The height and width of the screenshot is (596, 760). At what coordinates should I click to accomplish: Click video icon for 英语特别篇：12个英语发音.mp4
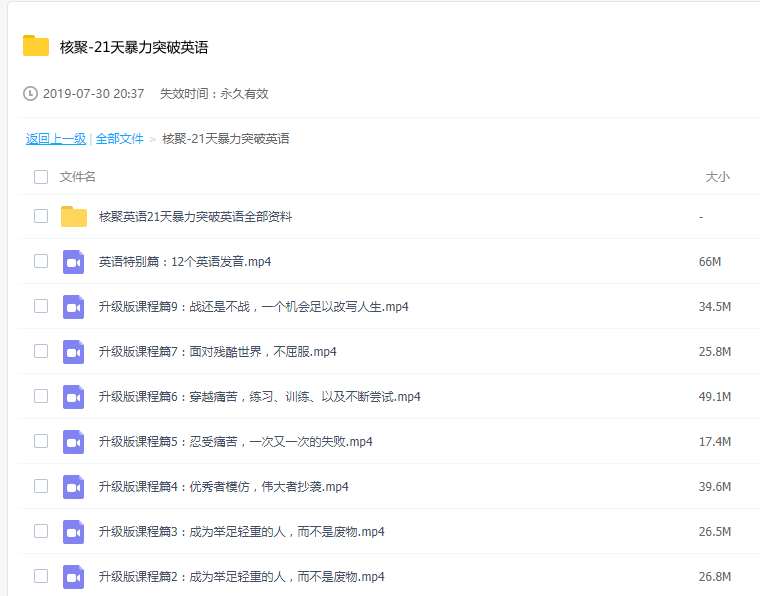(x=74, y=262)
